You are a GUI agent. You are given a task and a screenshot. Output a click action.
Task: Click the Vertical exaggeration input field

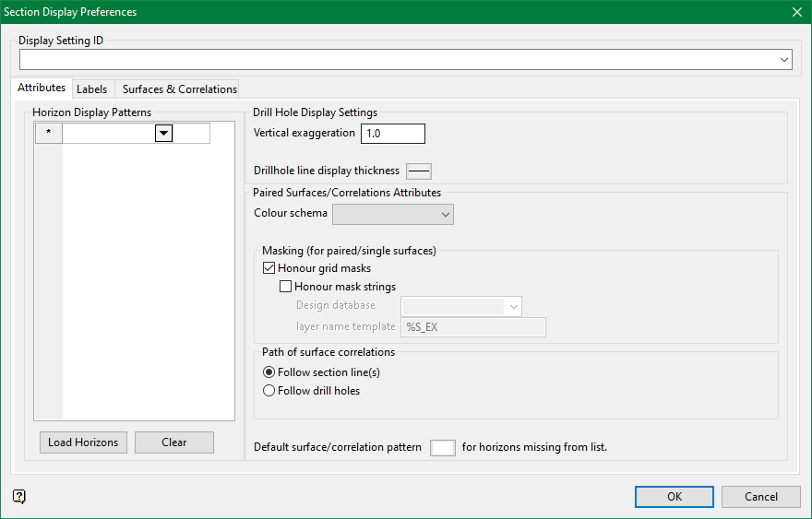click(x=392, y=134)
